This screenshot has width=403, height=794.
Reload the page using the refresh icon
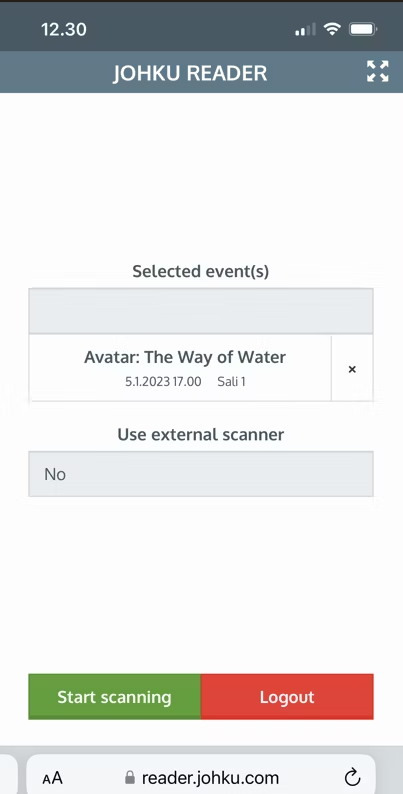[x=352, y=777]
